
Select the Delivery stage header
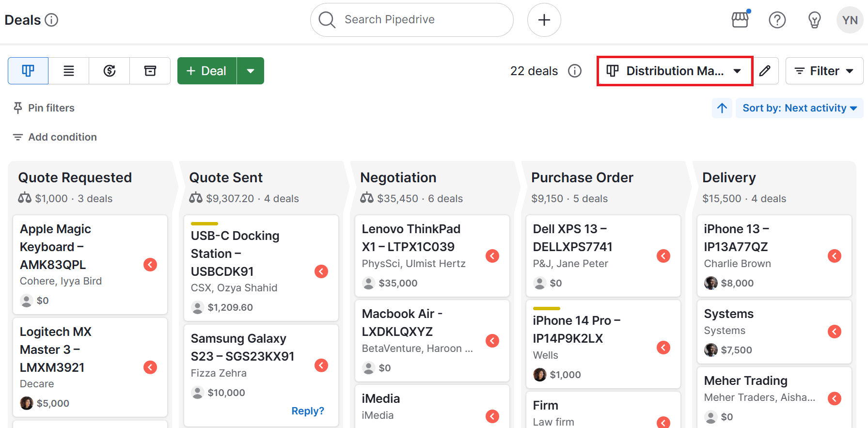(x=729, y=177)
